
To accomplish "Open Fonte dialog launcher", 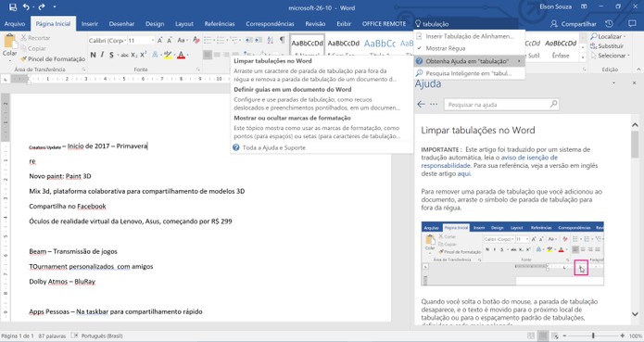I will (198, 70).
